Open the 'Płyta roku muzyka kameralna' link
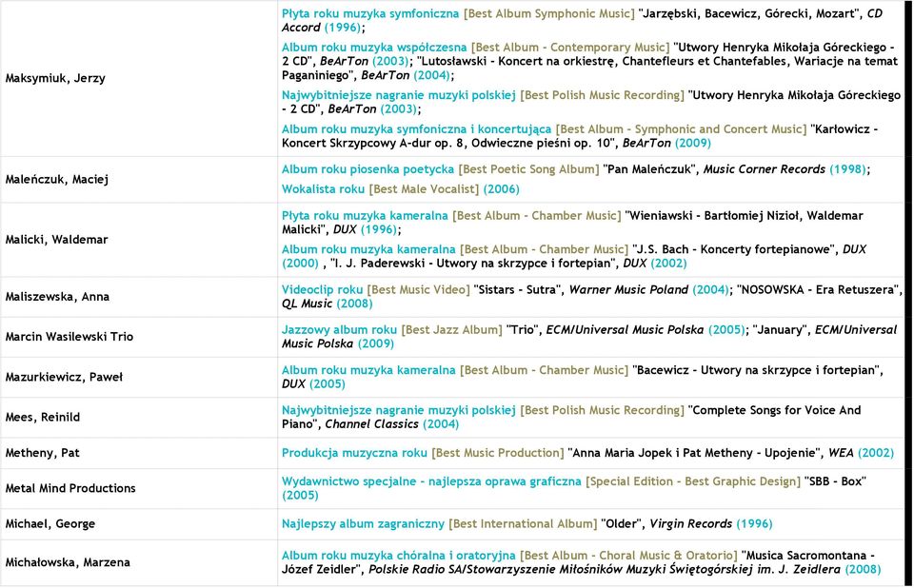The width and height of the screenshot is (914, 588). pos(365,216)
